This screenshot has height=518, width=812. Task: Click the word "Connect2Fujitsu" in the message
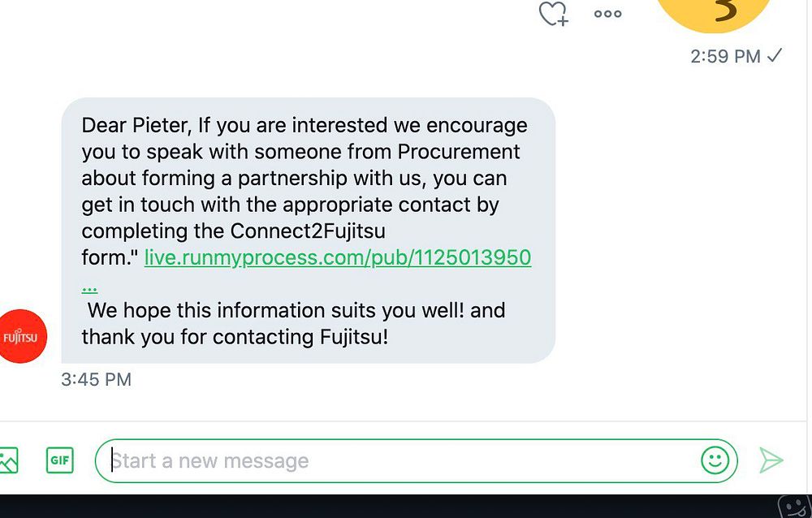coord(308,231)
